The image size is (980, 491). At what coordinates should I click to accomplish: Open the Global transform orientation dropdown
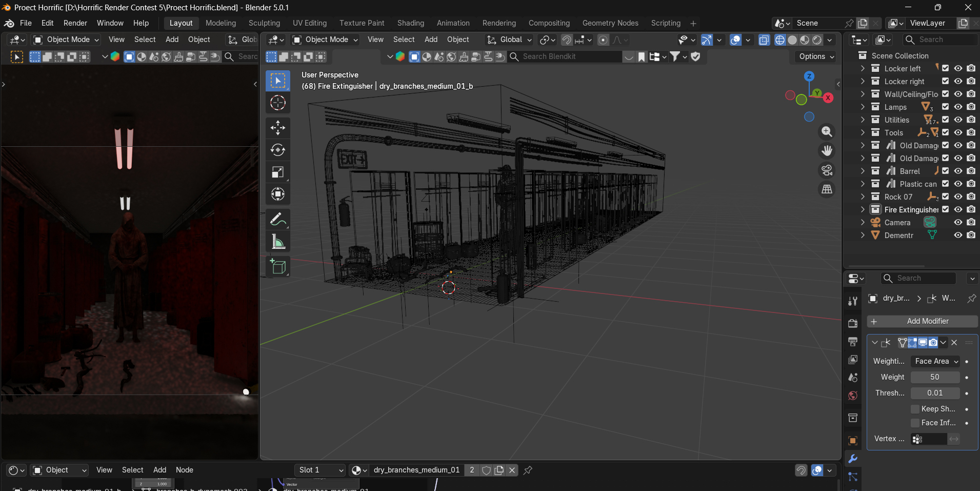(510, 40)
